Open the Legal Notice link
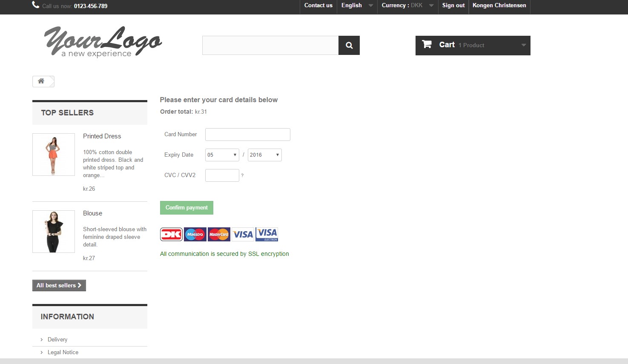Image resolution: width=628 pixels, height=364 pixels. 63,353
